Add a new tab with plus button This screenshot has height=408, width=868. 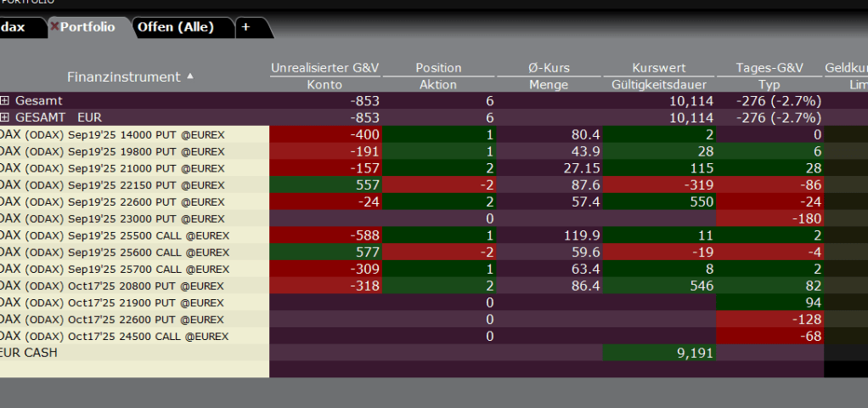click(245, 27)
